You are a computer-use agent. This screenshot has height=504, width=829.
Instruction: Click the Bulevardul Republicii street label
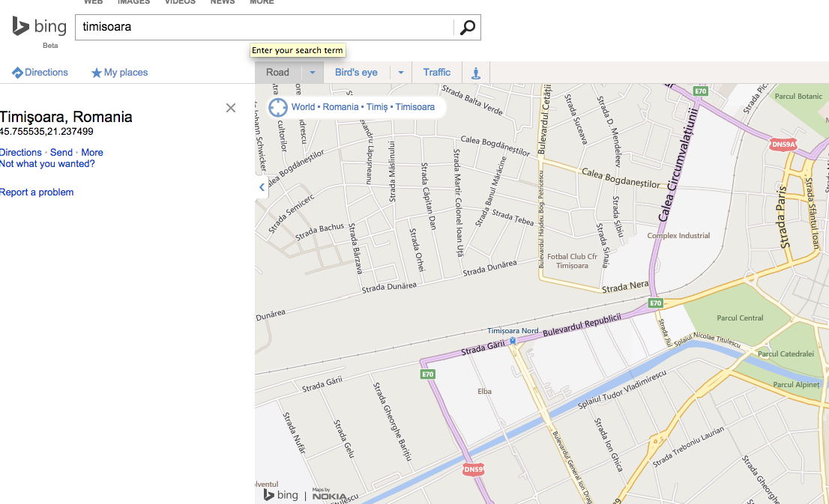click(x=582, y=325)
